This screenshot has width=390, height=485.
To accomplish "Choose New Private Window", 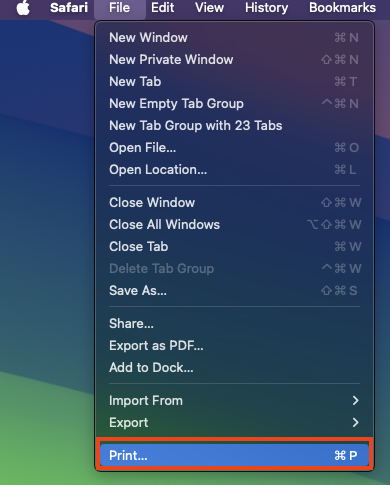I will (234, 60).
